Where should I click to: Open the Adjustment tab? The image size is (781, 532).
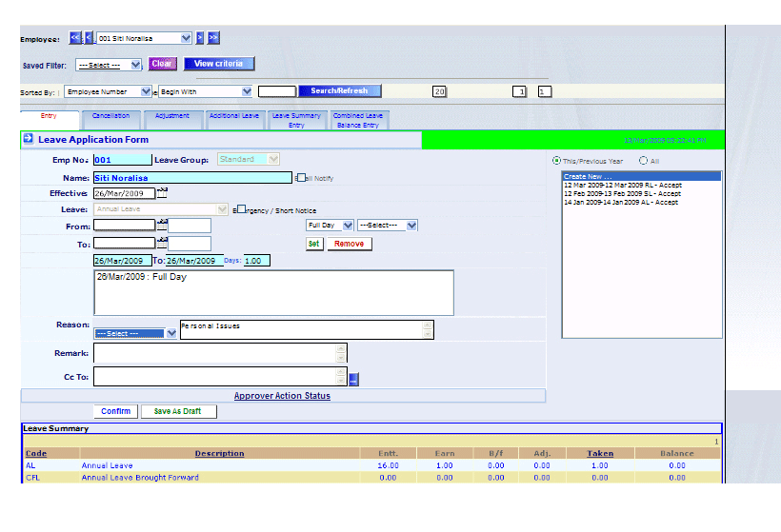pos(172,116)
